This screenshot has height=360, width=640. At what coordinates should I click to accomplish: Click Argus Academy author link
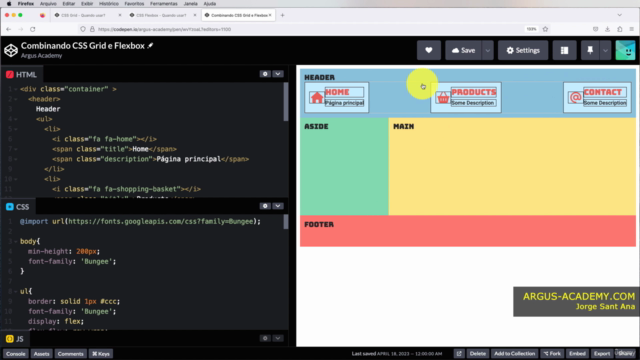click(x=41, y=56)
